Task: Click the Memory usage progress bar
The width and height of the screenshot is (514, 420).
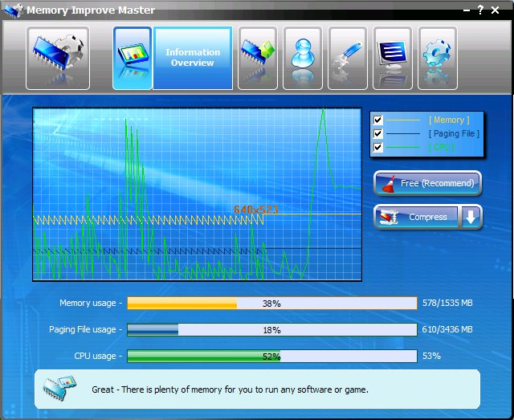Action: click(x=272, y=304)
